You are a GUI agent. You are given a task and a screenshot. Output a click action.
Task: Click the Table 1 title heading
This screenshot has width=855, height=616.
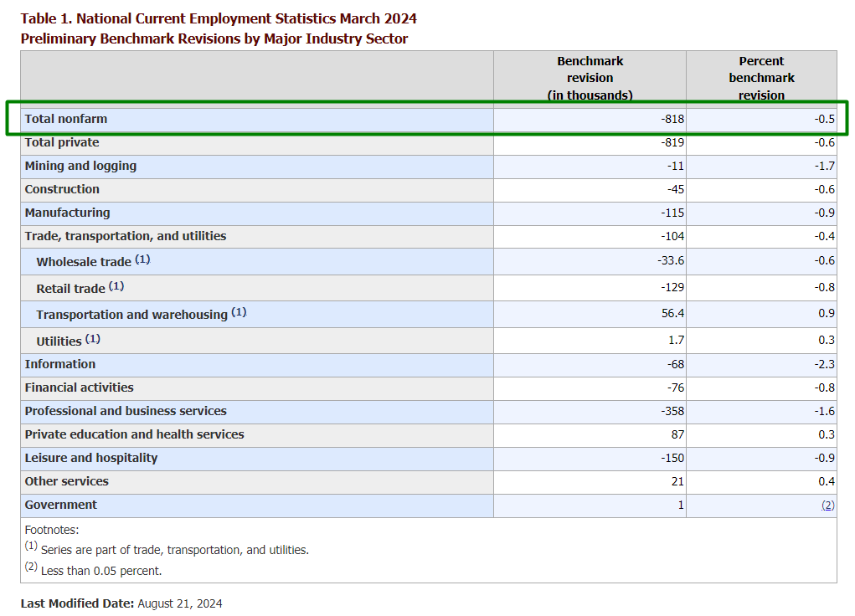(219, 18)
